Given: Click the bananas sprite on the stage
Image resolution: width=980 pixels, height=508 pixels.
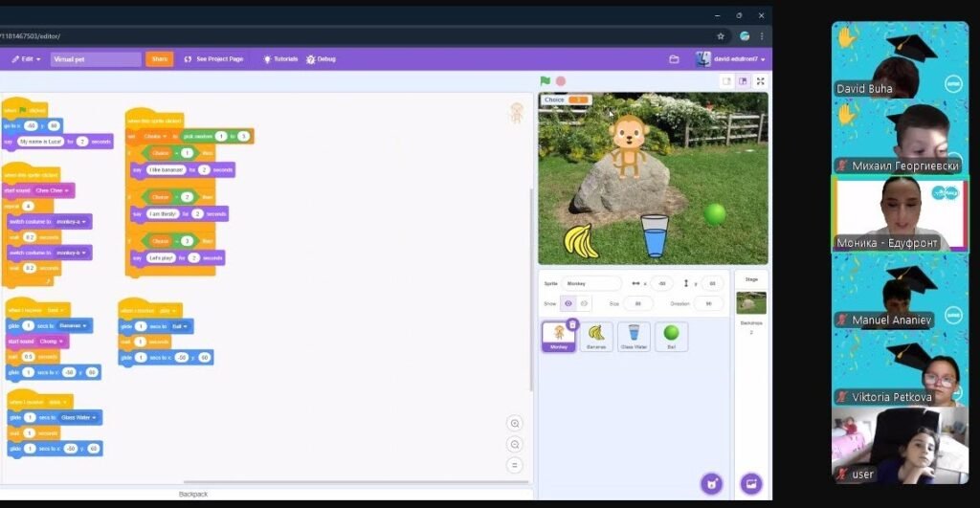Looking at the screenshot, I should click(x=581, y=241).
